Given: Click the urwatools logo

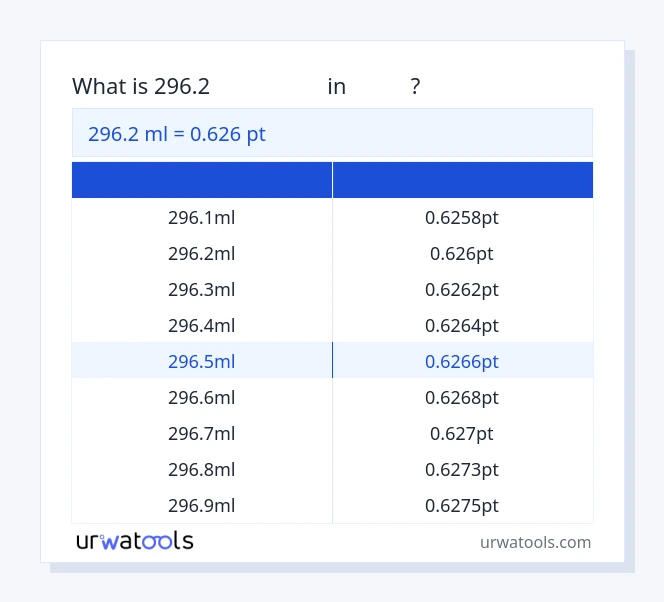Looking at the screenshot, I should [x=135, y=541].
